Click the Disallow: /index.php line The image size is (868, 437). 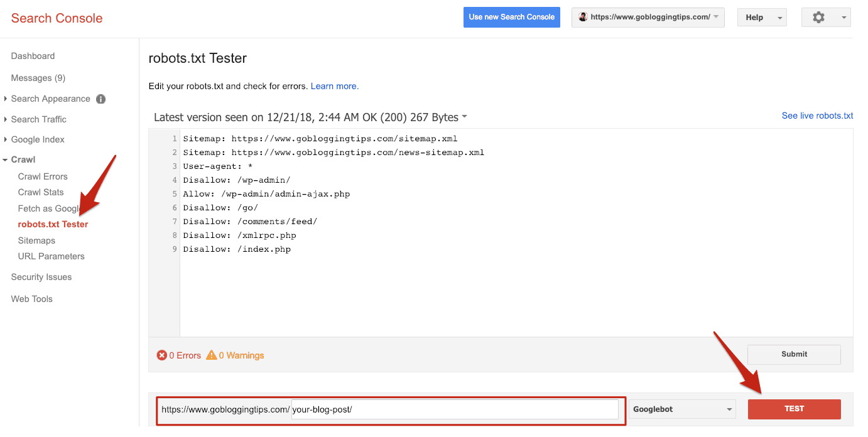pyautogui.click(x=237, y=249)
